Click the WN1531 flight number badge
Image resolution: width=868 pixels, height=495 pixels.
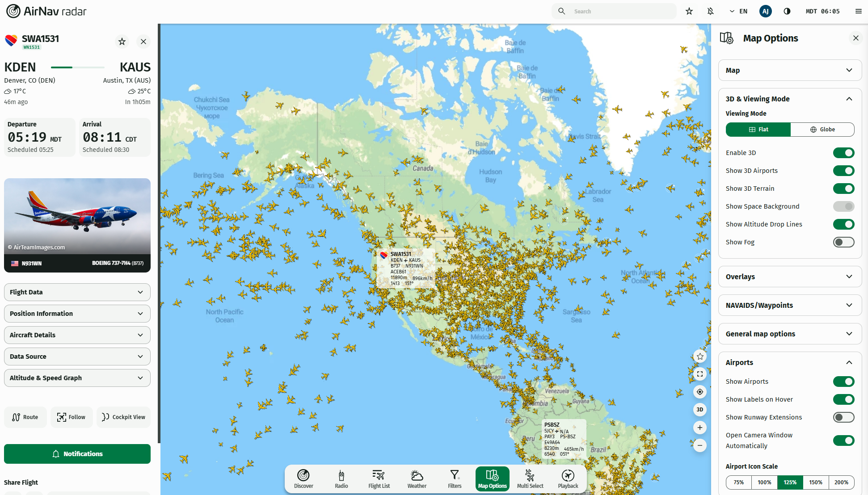tap(31, 47)
